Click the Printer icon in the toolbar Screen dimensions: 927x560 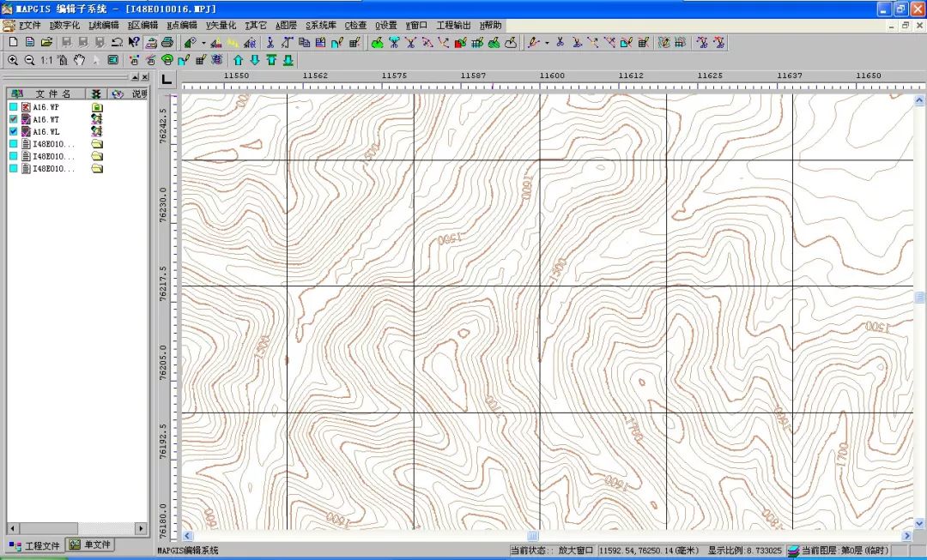167,43
